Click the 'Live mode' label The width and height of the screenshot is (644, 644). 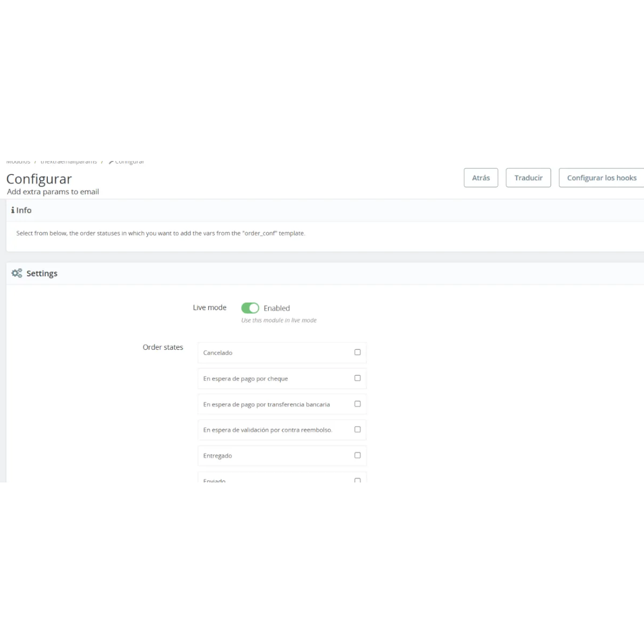210,308
